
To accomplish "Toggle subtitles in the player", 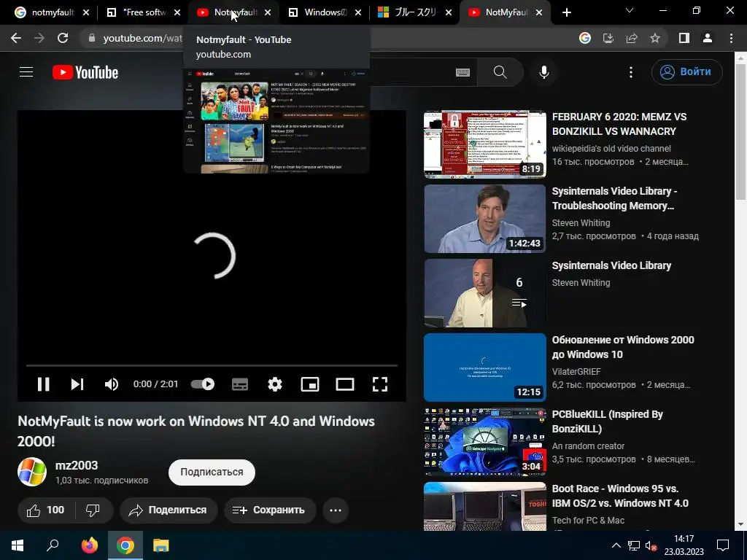I will (x=240, y=384).
